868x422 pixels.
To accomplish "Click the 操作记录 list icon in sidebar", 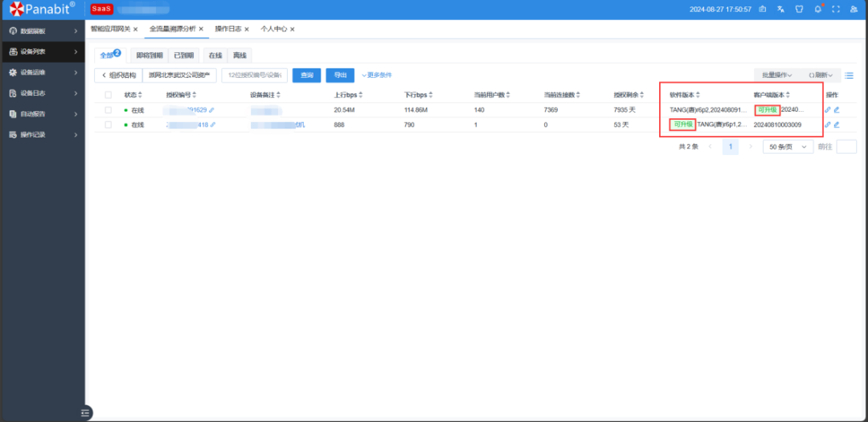I will [14, 134].
